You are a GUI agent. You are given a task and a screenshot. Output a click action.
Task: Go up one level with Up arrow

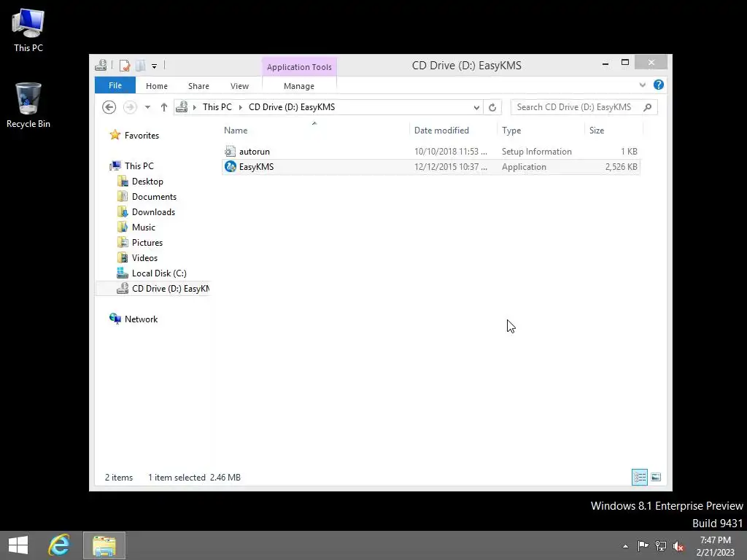[164, 107]
